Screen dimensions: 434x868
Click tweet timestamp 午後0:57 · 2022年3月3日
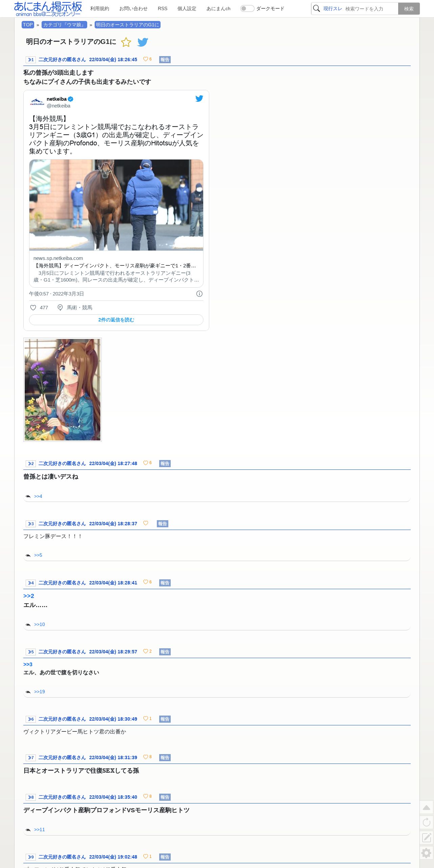(56, 294)
